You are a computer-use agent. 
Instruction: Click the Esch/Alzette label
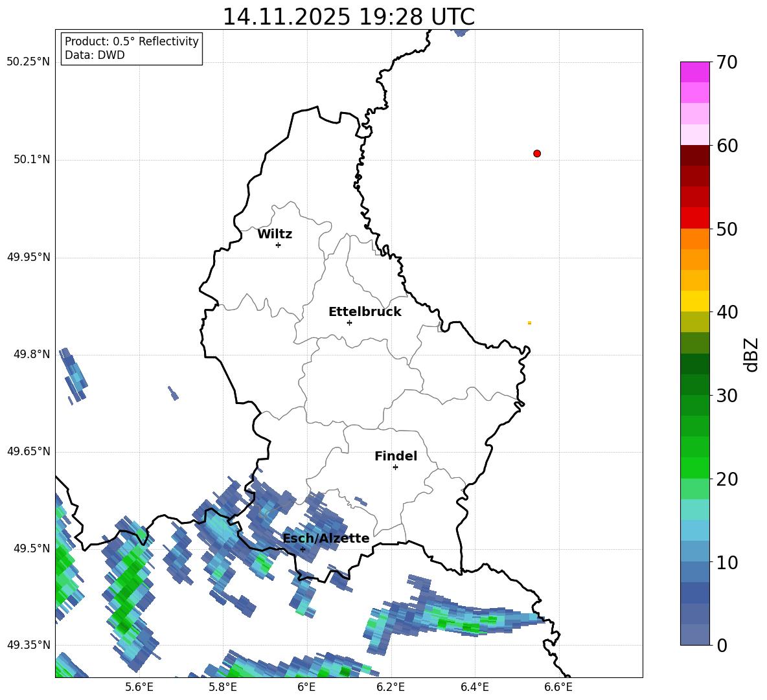pos(326,538)
